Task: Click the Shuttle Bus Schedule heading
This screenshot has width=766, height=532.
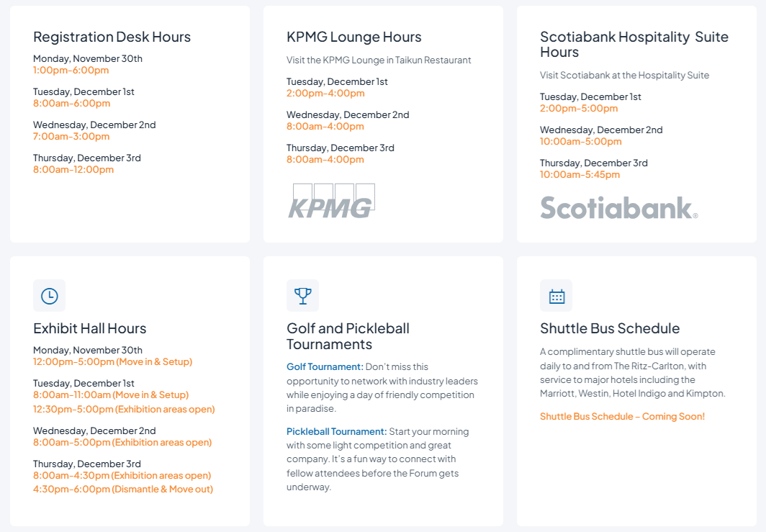Action: [610, 329]
